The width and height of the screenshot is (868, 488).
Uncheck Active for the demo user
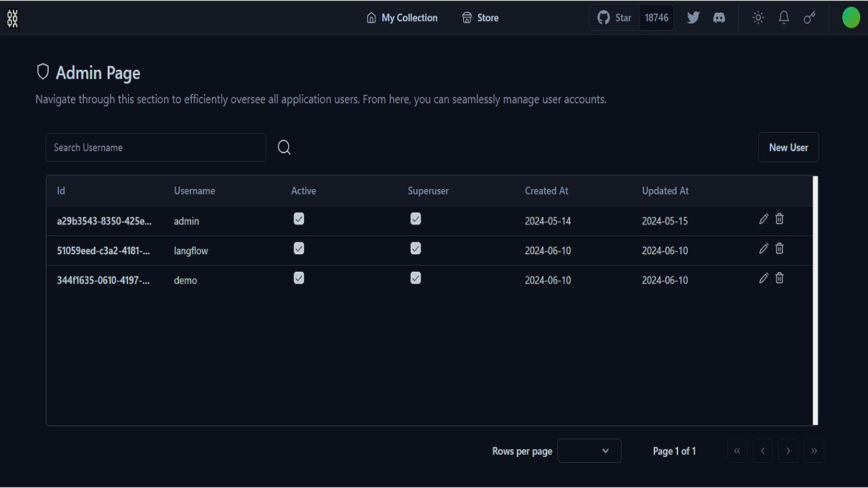[298, 277]
